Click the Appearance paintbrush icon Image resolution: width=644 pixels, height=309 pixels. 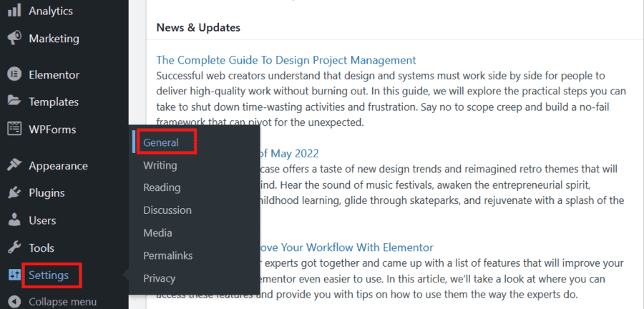14,165
